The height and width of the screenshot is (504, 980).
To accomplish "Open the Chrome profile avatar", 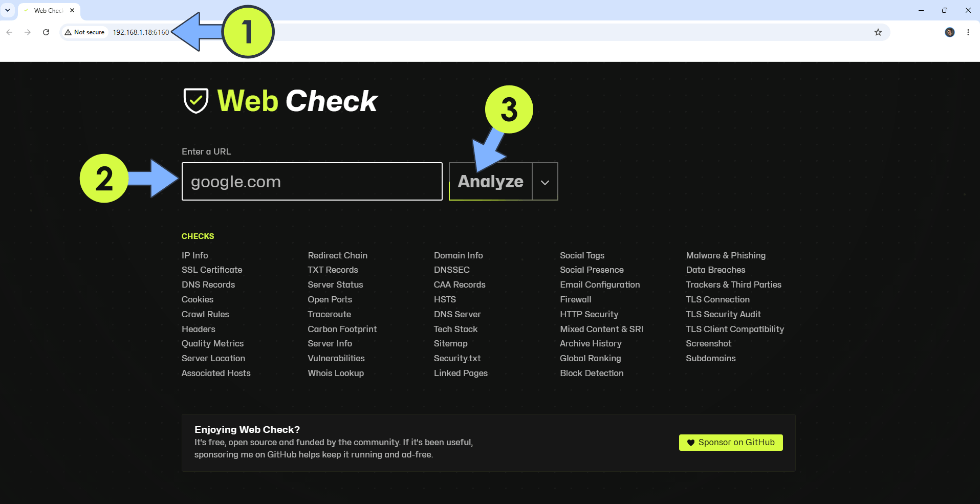I will coord(950,32).
